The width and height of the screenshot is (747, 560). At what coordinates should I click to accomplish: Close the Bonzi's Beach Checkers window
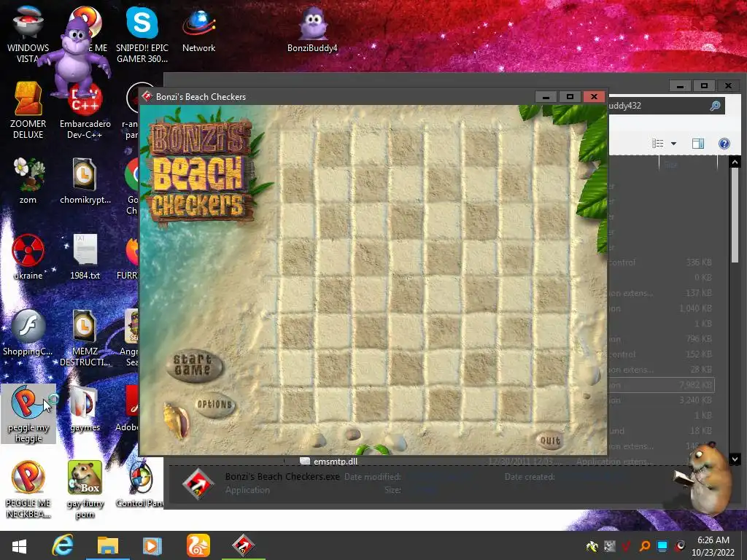tap(594, 97)
